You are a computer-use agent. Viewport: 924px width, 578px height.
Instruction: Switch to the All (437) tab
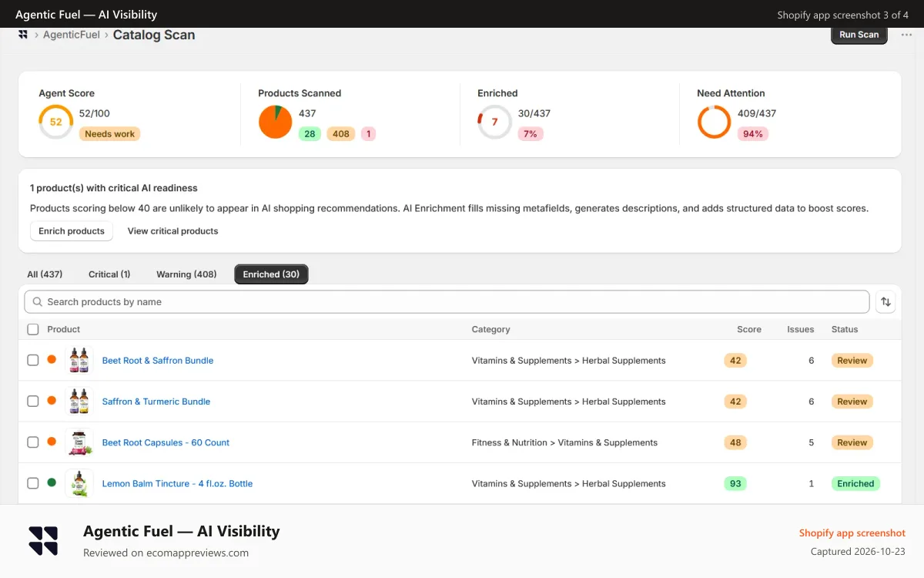[45, 274]
